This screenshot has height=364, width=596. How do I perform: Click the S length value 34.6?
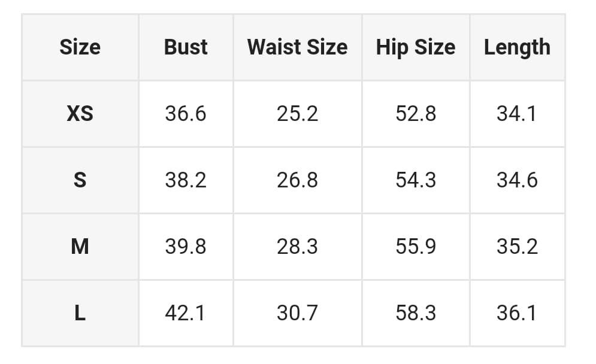click(517, 180)
